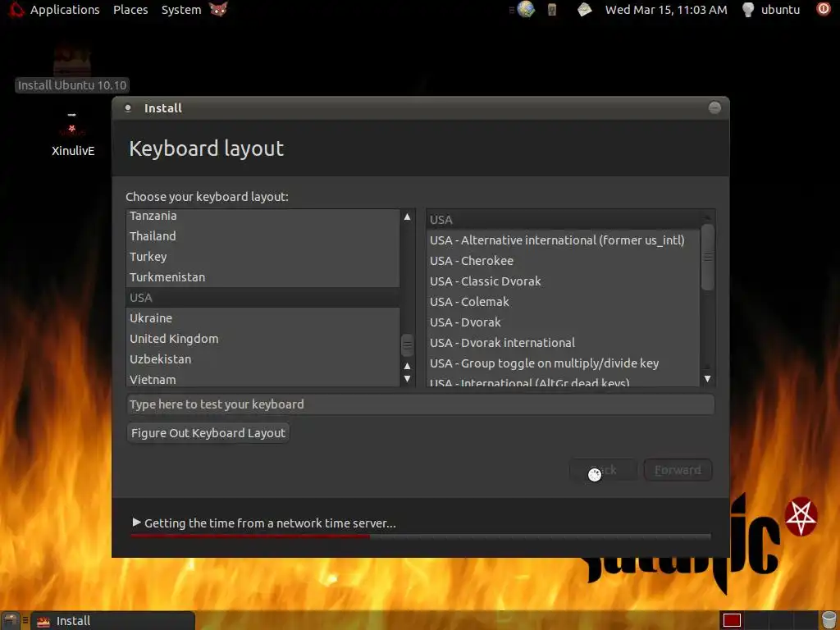Screen dimensions: 840x630
Task: Click the show desktop icon in bottom panel
Action: 10,621
